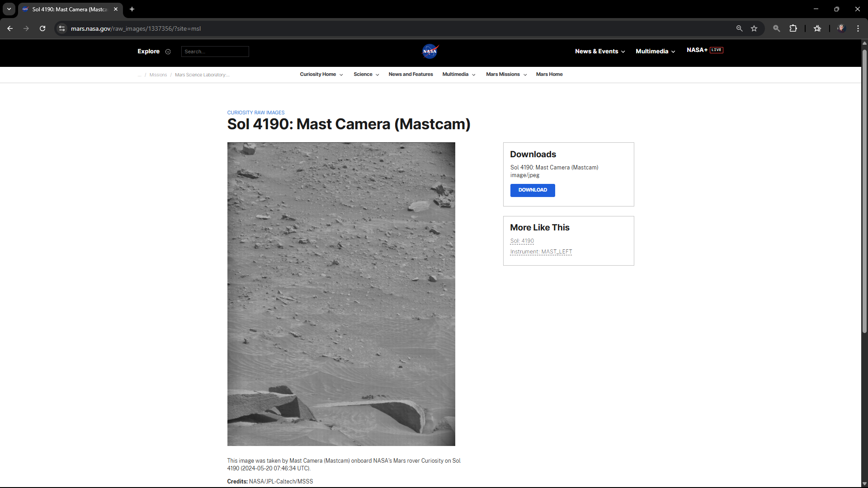The image size is (868, 488).
Task: Go back with the back arrow
Action: click(10, 28)
